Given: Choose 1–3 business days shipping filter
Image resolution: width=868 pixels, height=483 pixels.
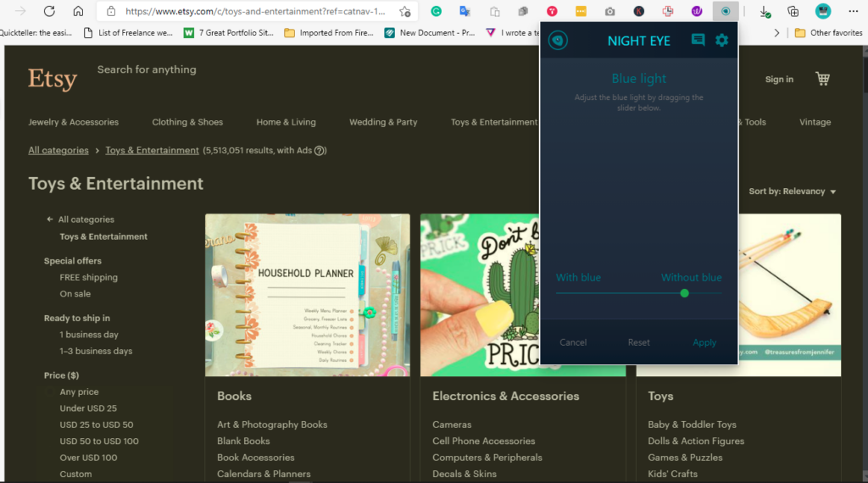Looking at the screenshot, I should [x=96, y=351].
